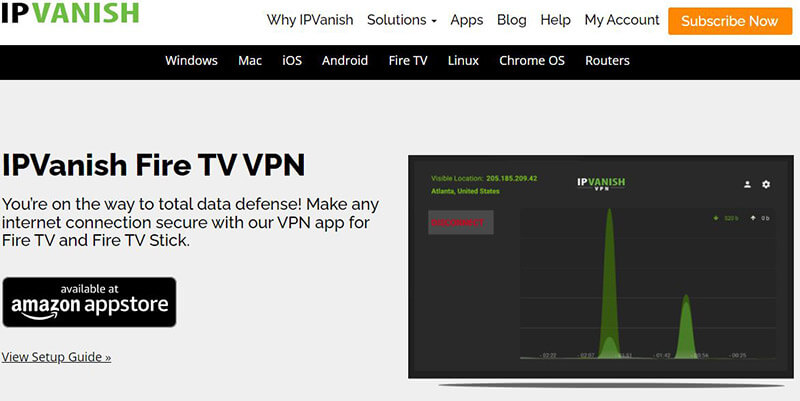The image size is (800, 401).
Task: Click the Fire TV app screenshot image
Action: coord(601,267)
